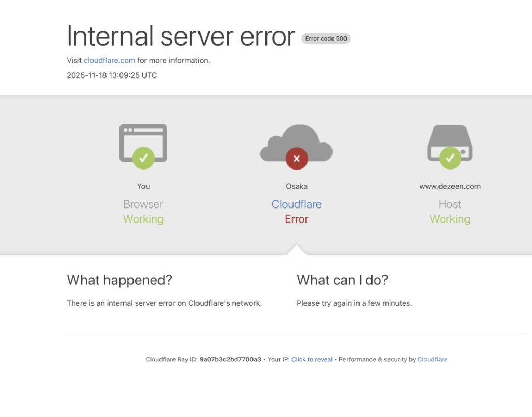Click the Osaka location label
This screenshot has width=532, height=417.
click(x=296, y=186)
